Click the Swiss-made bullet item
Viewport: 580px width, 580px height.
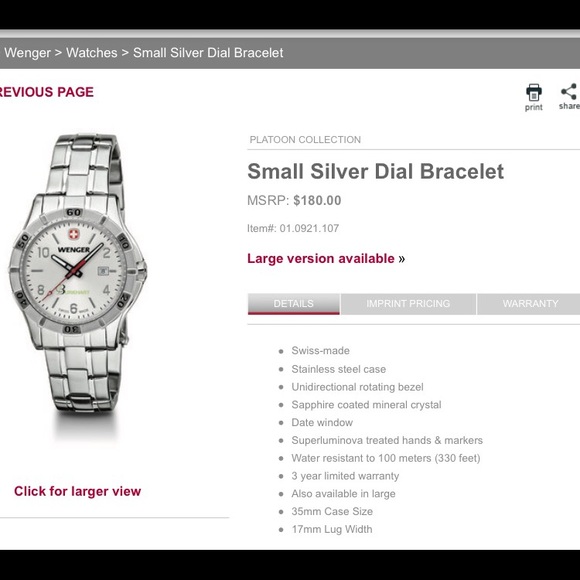(320, 351)
